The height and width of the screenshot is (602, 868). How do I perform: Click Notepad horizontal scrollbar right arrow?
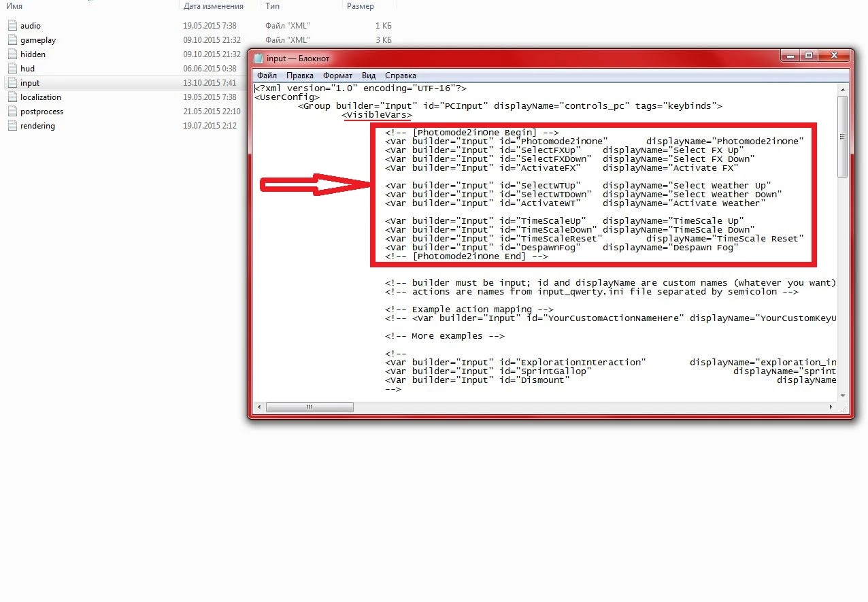coord(831,407)
